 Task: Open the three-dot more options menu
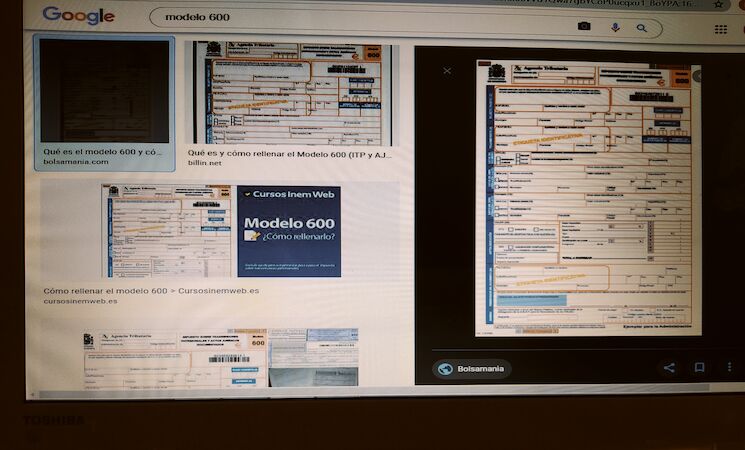[x=728, y=368]
